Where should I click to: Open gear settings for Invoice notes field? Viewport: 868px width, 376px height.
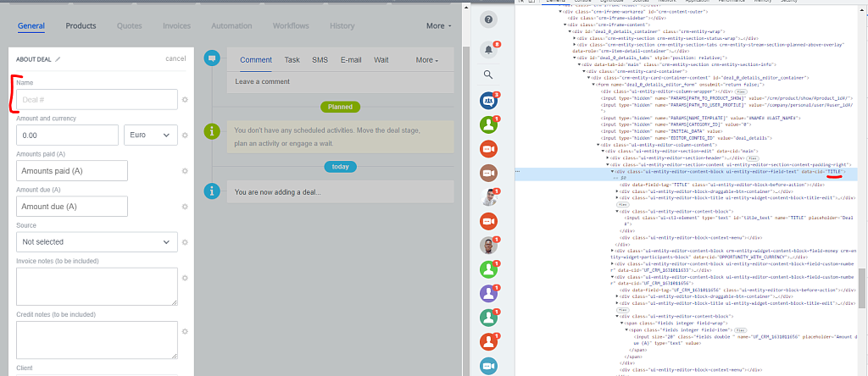(185, 278)
